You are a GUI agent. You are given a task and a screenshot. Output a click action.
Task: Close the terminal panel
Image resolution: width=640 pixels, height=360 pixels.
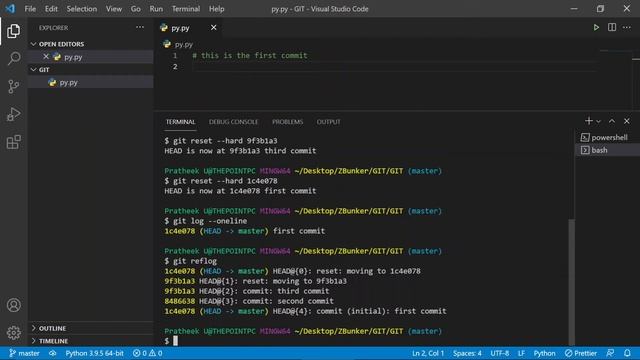coord(627,121)
